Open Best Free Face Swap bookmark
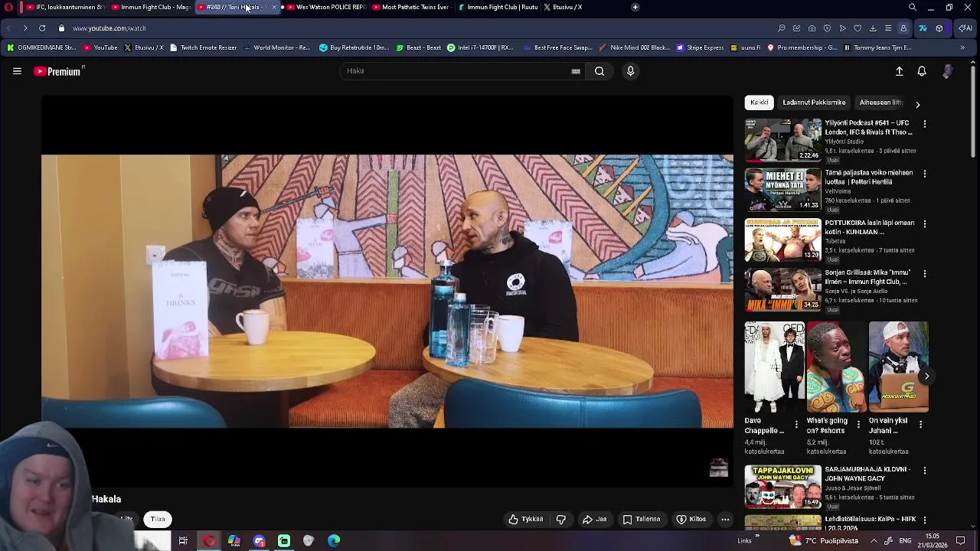The image size is (980, 551). tap(559, 47)
